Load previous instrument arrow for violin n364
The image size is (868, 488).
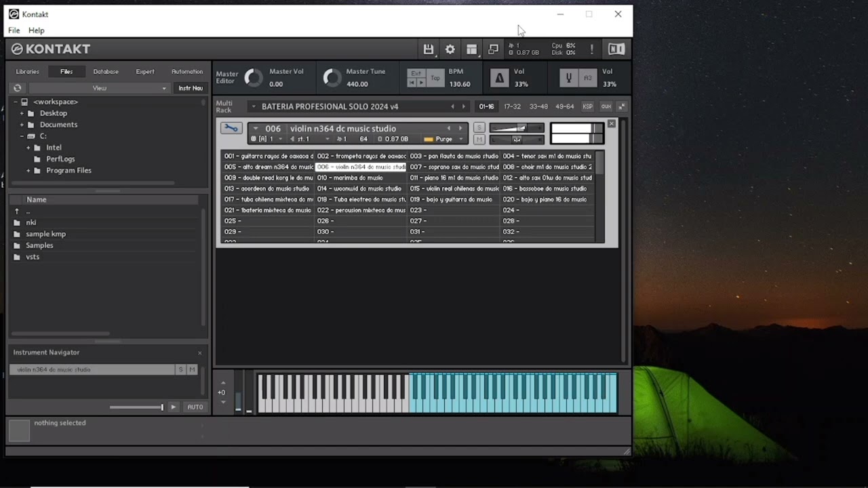coord(448,128)
